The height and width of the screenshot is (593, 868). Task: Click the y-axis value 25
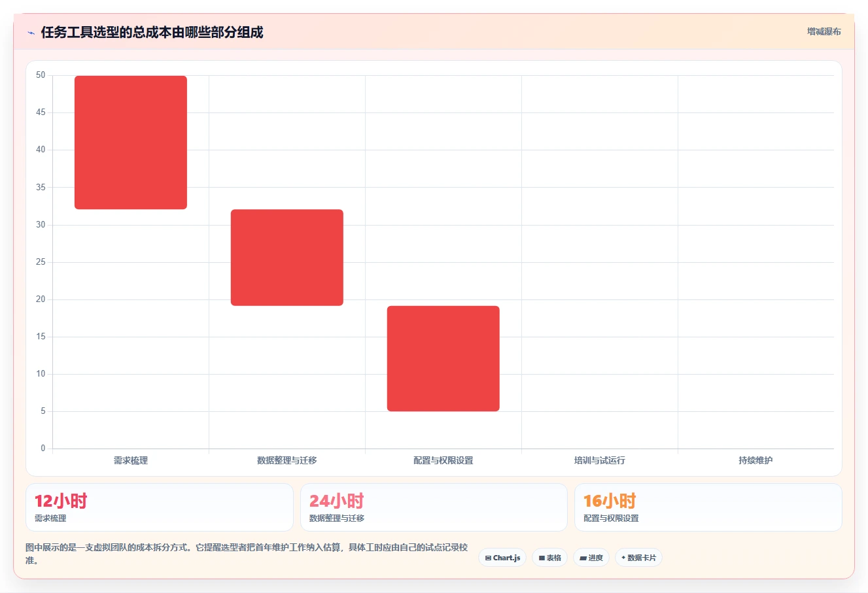(41, 262)
